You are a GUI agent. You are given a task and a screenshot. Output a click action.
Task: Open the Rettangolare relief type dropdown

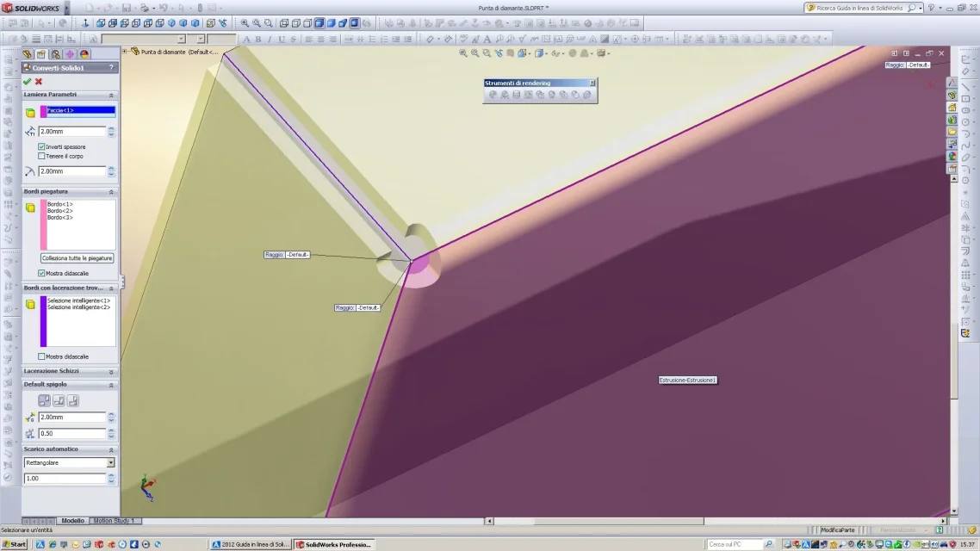[110, 462]
